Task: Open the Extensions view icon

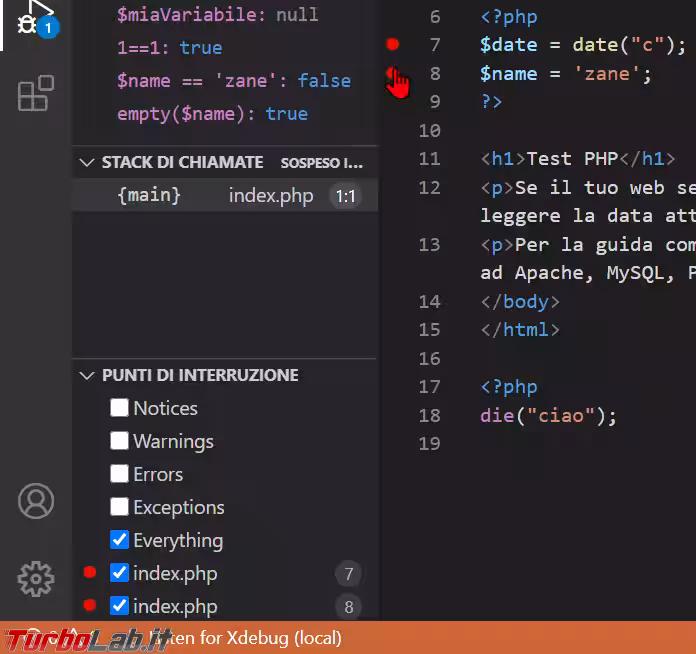Action: click(x=36, y=94)
